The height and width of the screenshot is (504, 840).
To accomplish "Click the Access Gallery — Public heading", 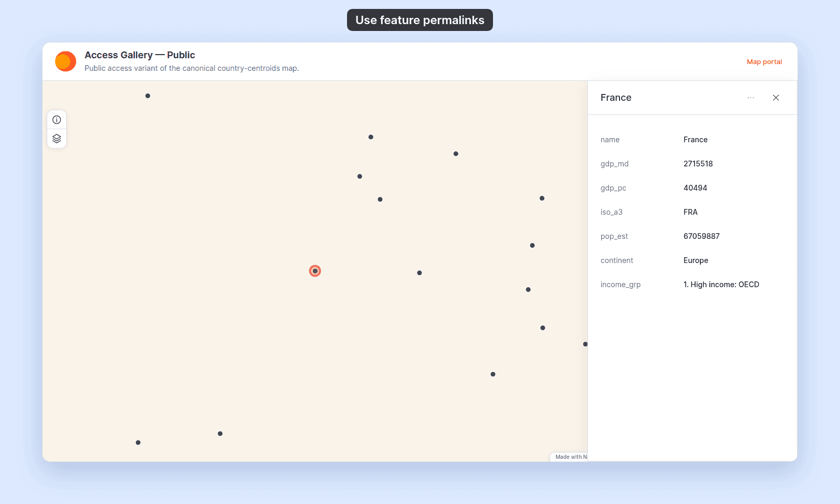I will [x=140, y=55].
